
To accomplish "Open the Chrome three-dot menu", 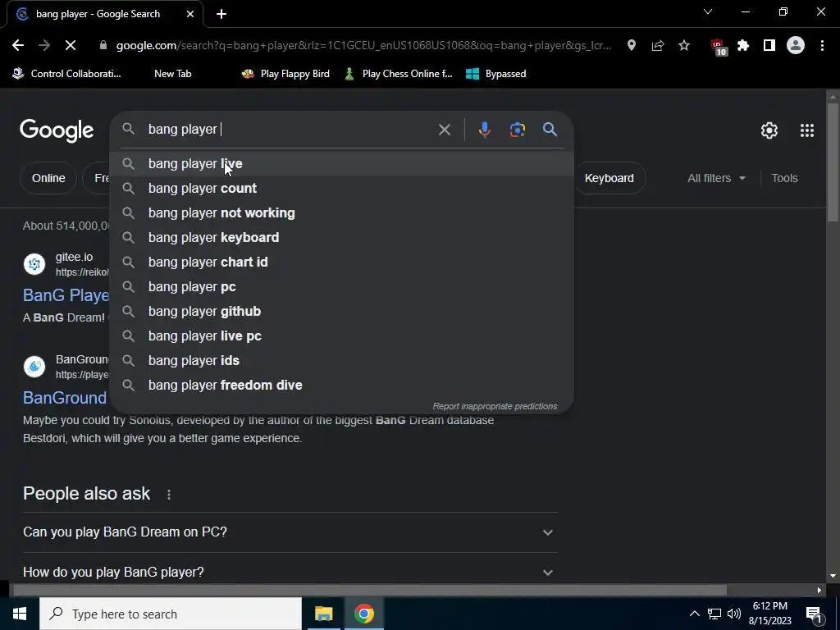I will pyautogui.click(x=822, y=46).
